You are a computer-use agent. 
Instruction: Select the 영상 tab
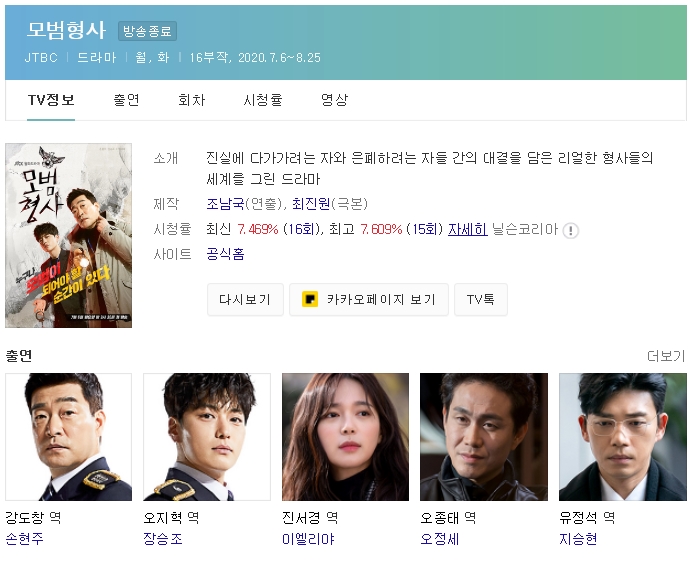(335, 100)
